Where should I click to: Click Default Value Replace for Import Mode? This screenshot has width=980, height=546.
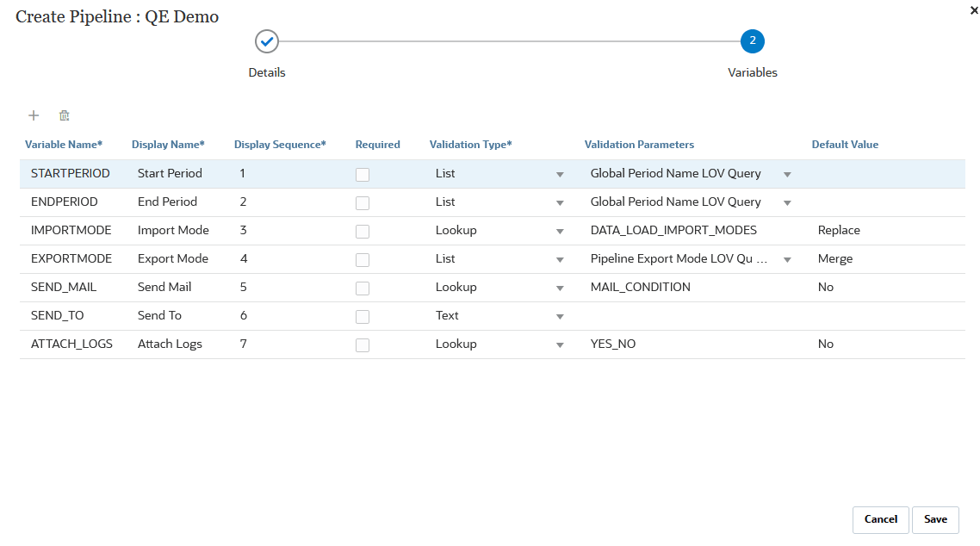(x=839, y=231)
